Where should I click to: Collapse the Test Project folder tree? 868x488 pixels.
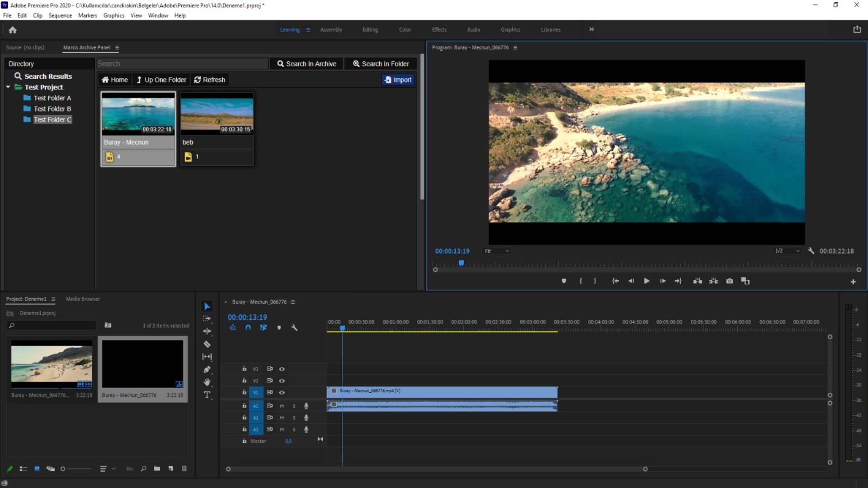(x=8, y=87)
